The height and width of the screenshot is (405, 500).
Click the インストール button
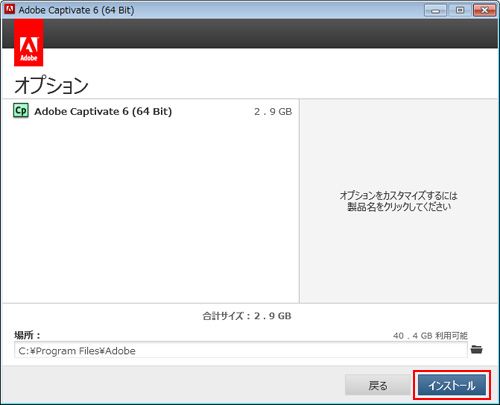coord(452,385)
